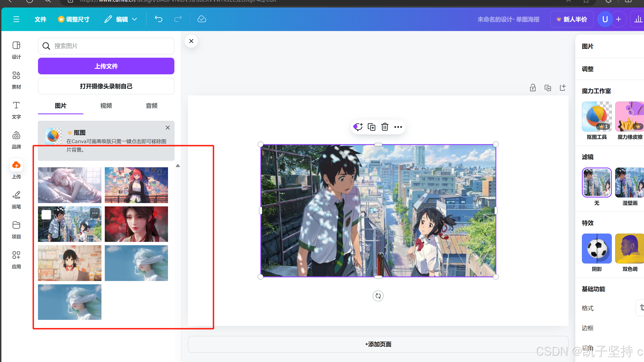
Task: Select the 无 filter option
Action: coord(597,183)
